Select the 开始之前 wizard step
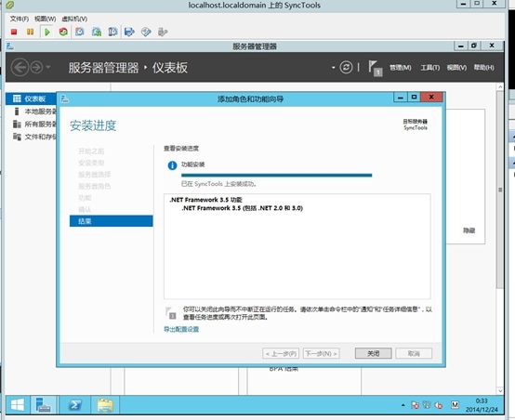Viewport: 515px width, 420px height. click(x=91, y=151)
